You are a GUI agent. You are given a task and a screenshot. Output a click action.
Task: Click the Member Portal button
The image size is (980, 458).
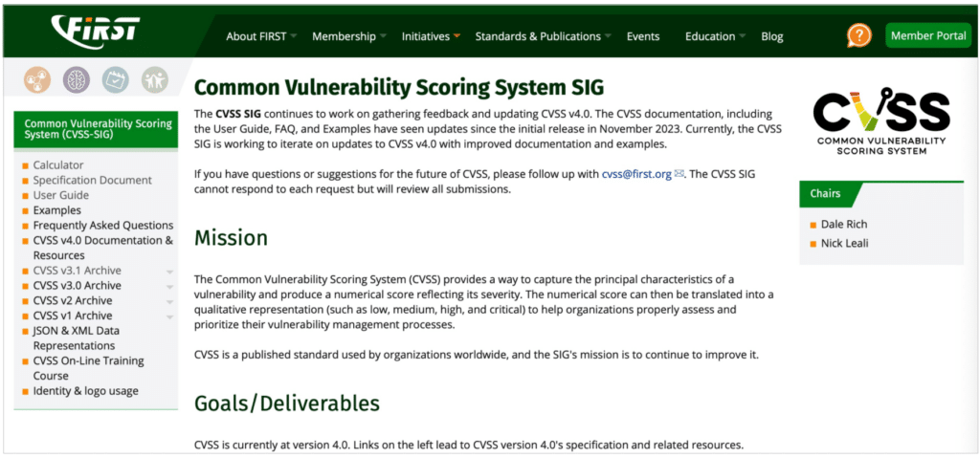pos(927,35)
